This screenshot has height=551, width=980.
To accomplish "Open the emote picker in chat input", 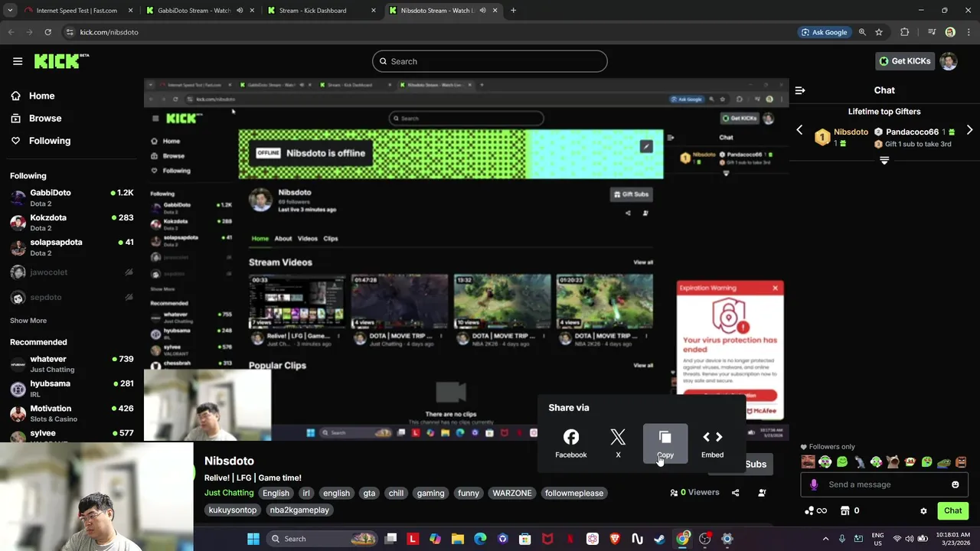I will tap(955, 484).
